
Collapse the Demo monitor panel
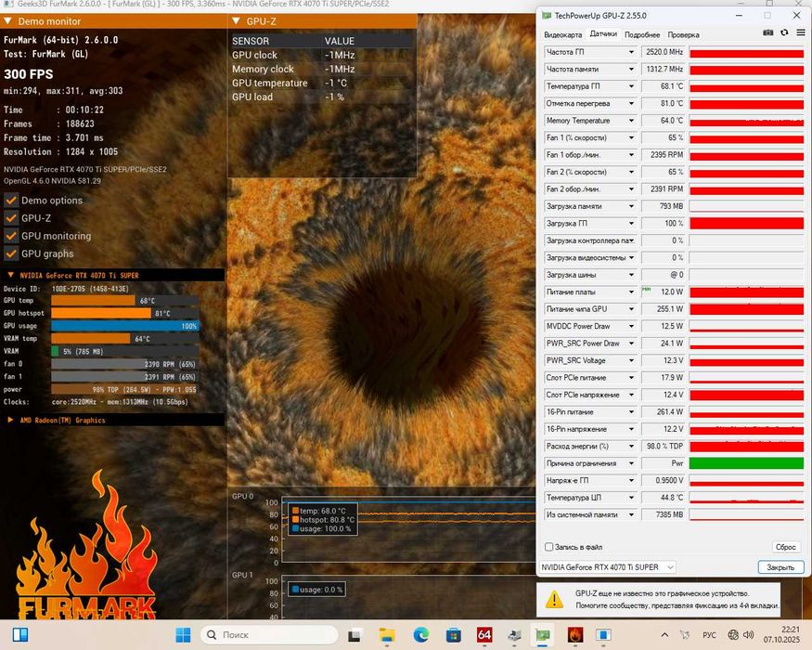pos(7,21)
